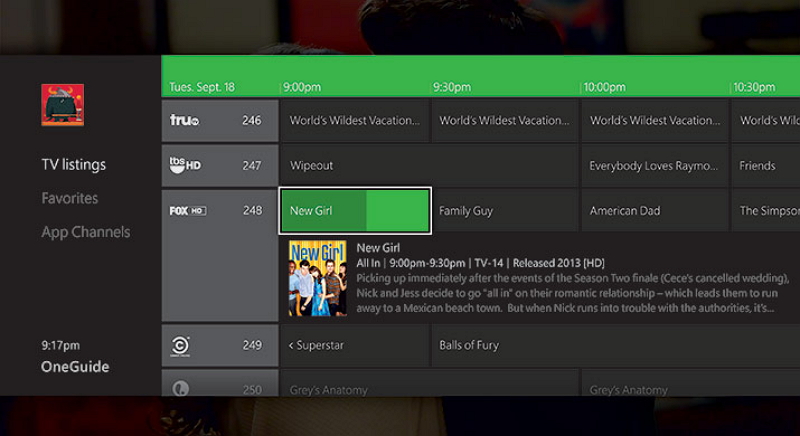Select Grey's Anatomy at 9:00pm

tap(430, 383)
